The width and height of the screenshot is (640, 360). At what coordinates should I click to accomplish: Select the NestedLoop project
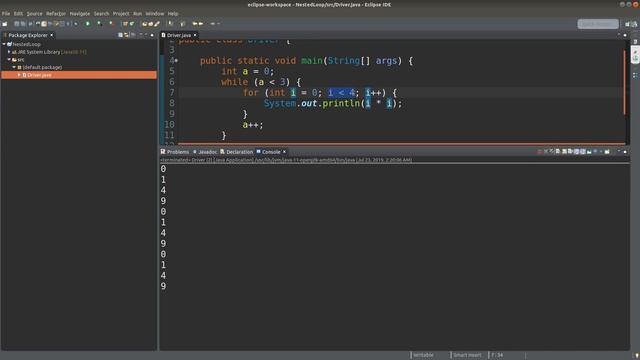[x=27, y=44]
